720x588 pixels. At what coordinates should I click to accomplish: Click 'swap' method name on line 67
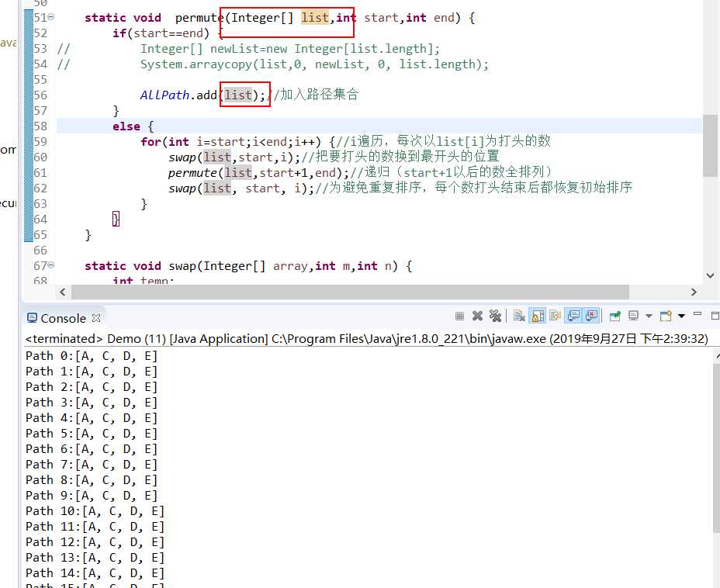coord(182,266)
